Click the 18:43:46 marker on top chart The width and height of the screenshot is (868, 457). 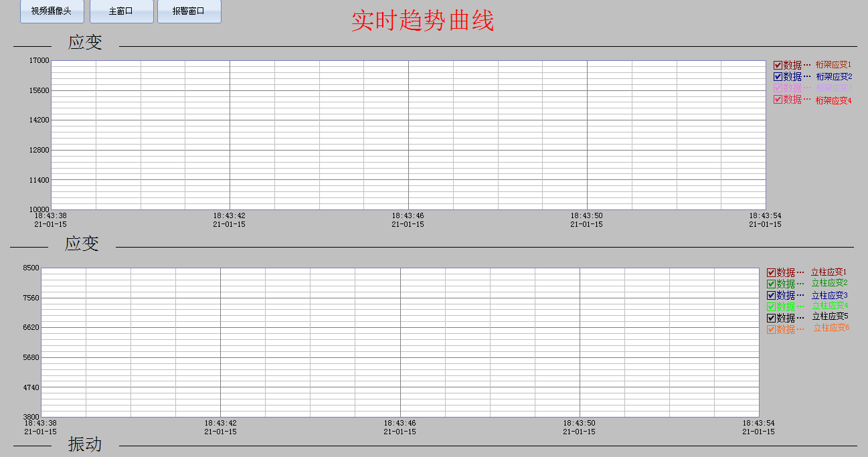(408, 215)
